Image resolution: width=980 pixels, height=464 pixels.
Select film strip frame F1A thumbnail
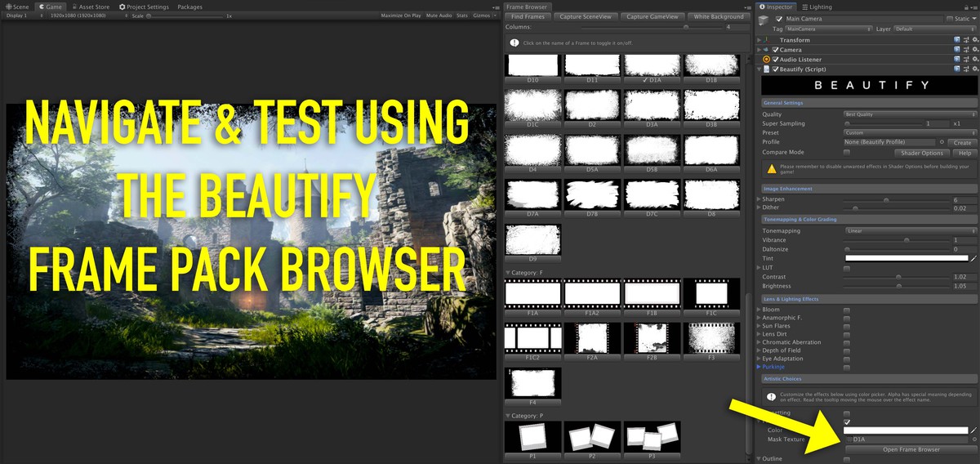click(532, 293)
